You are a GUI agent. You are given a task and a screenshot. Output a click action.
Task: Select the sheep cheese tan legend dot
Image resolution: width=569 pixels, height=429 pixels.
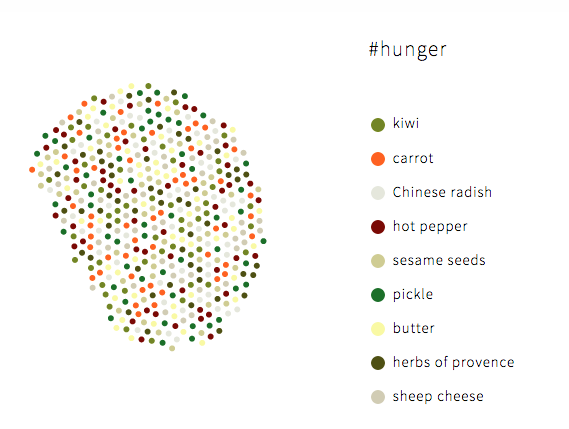[378, 397]
